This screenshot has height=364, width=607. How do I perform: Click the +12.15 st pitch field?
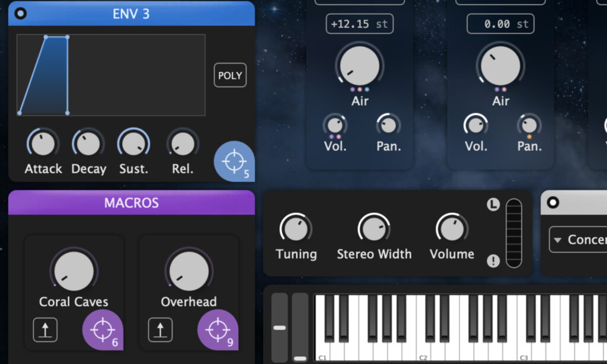pos(360,24)
